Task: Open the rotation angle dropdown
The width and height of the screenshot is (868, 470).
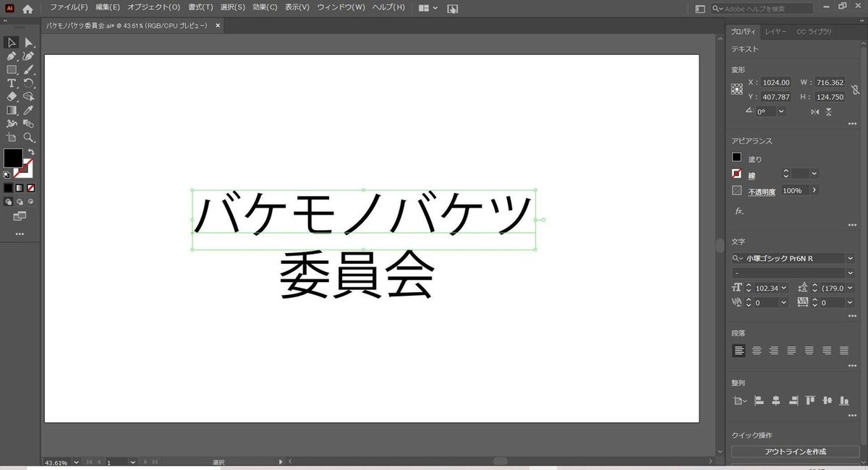Action: coord(780,112)
